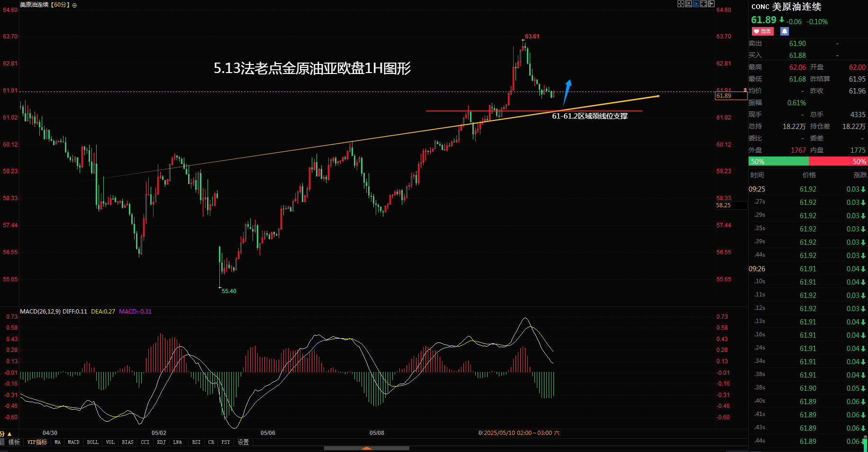Click the horizontal chart scrollbar thumb

point(367,448)
